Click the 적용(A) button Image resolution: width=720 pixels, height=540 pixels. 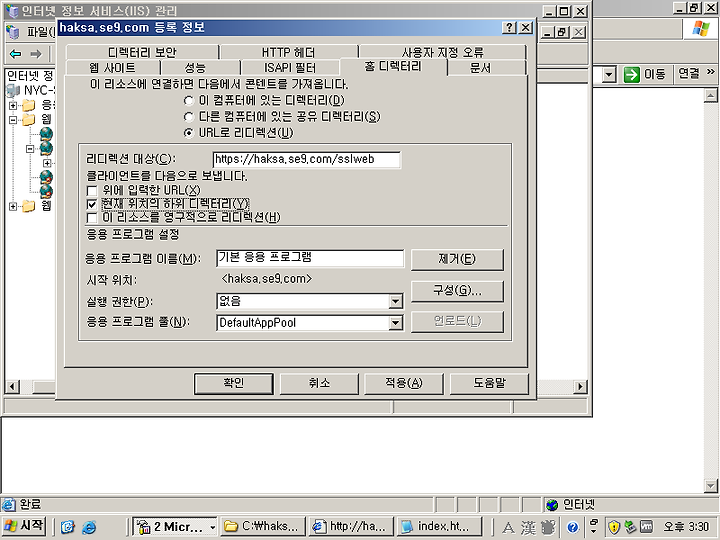[404, 383]
